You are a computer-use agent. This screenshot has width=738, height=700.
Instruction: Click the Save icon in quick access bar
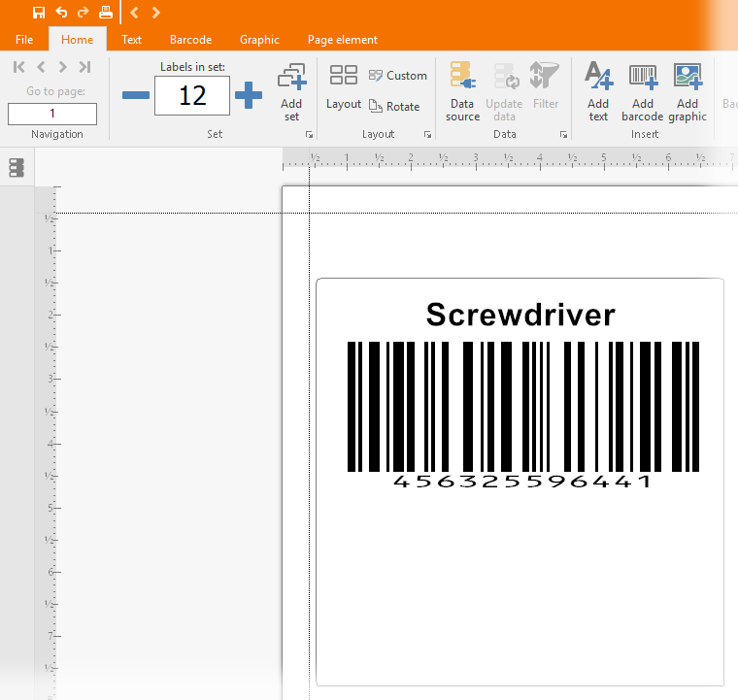[x=39, y=13]
